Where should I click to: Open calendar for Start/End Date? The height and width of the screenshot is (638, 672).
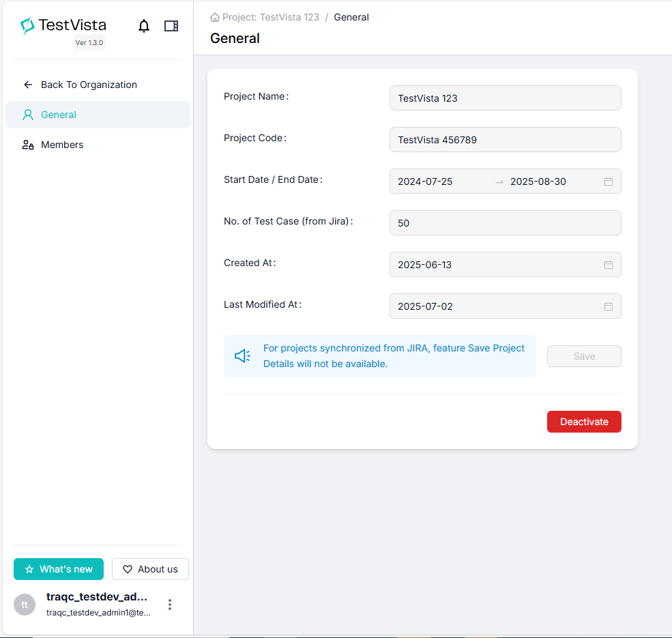point(608,182)
